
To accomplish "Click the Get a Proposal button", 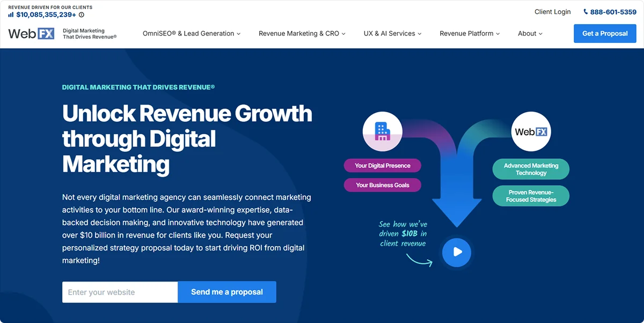I will point(605,33).
